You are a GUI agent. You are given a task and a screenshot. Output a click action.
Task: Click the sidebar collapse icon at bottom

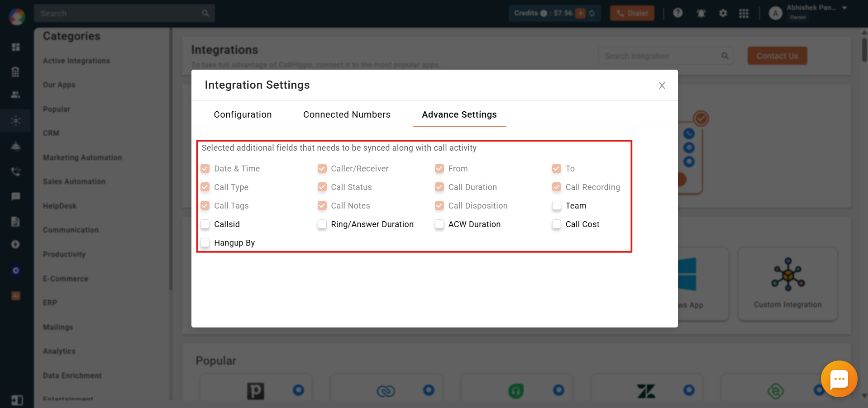click(x=17, y=400)
